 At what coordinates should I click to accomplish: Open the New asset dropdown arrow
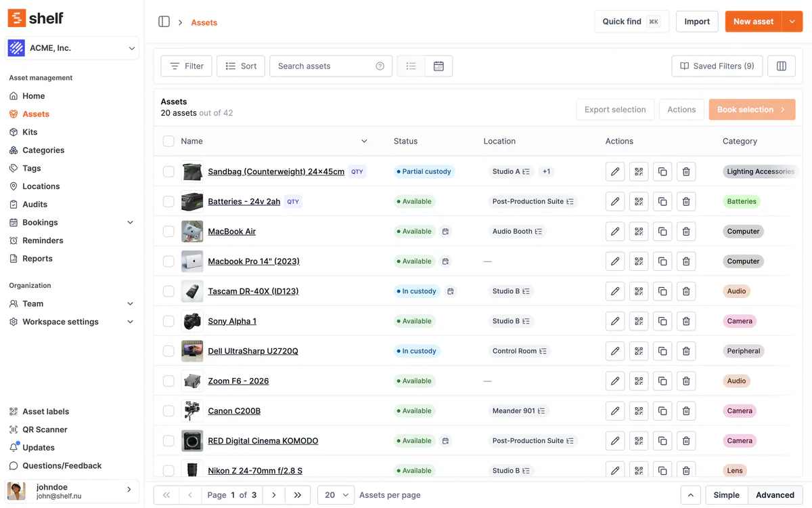click(792, 22)
